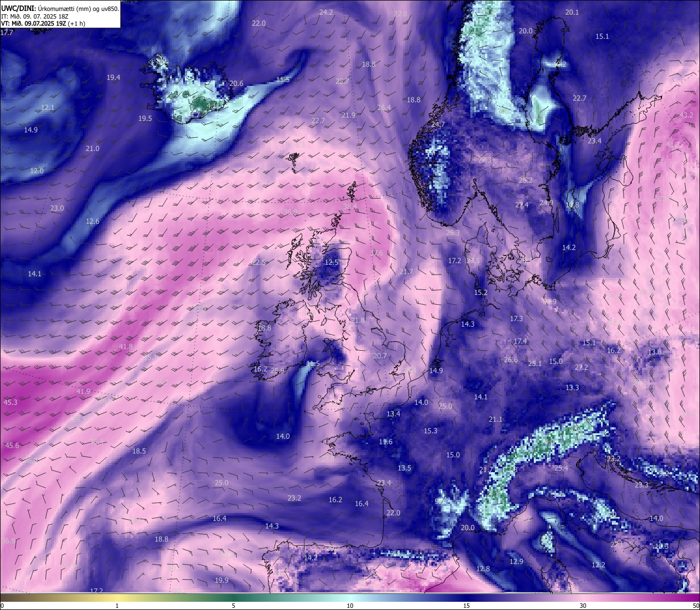Click the 41.8 value over the Atlantic
This screenshot has height=610, width=700.
click(126, 347)
